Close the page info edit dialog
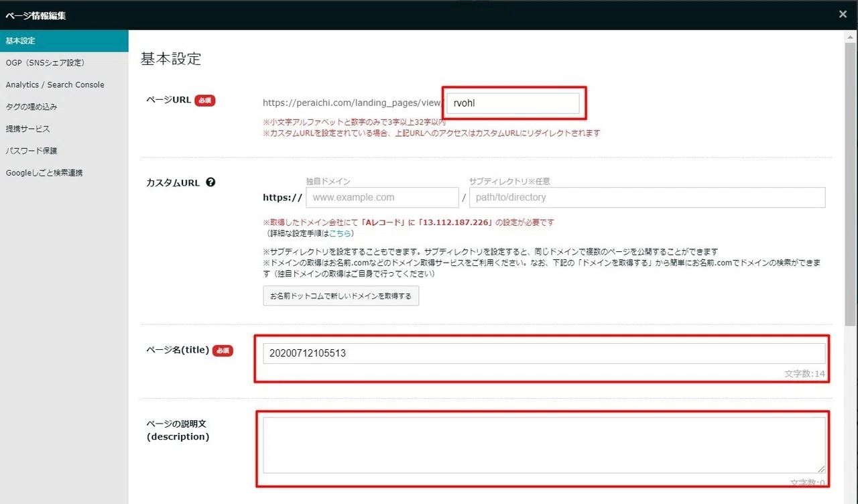 point(843,14)
